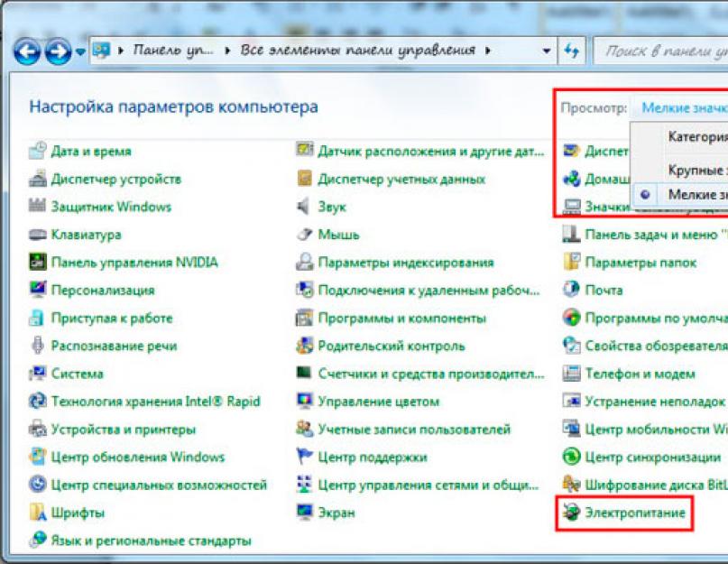Click the Control Panel search field
Viewport: 728px width, 564px height.
click(661, 51)
